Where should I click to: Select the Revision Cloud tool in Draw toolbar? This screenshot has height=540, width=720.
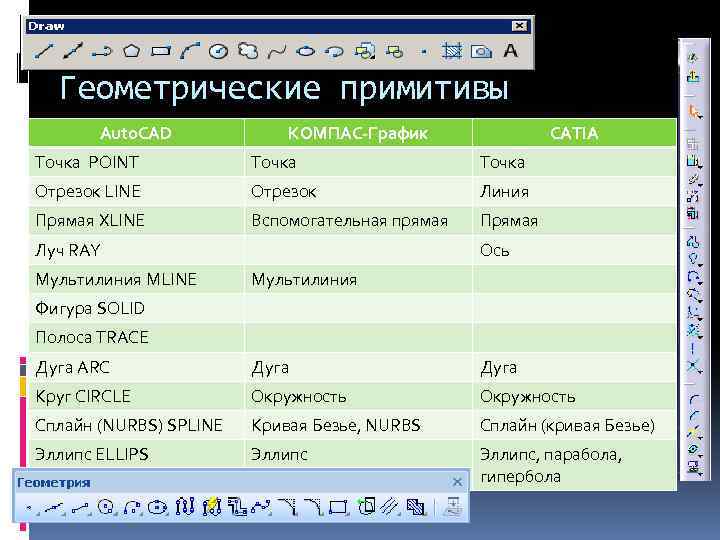tap(248, 51)
